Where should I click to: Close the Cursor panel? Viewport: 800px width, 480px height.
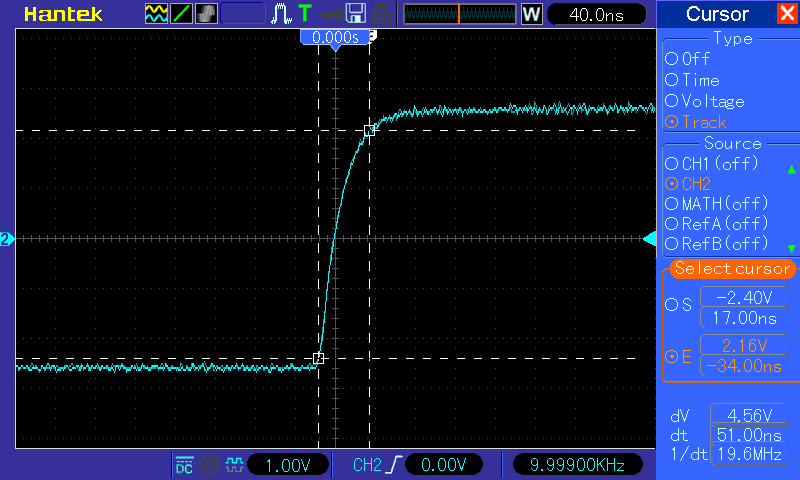click(x=787, y=14)
